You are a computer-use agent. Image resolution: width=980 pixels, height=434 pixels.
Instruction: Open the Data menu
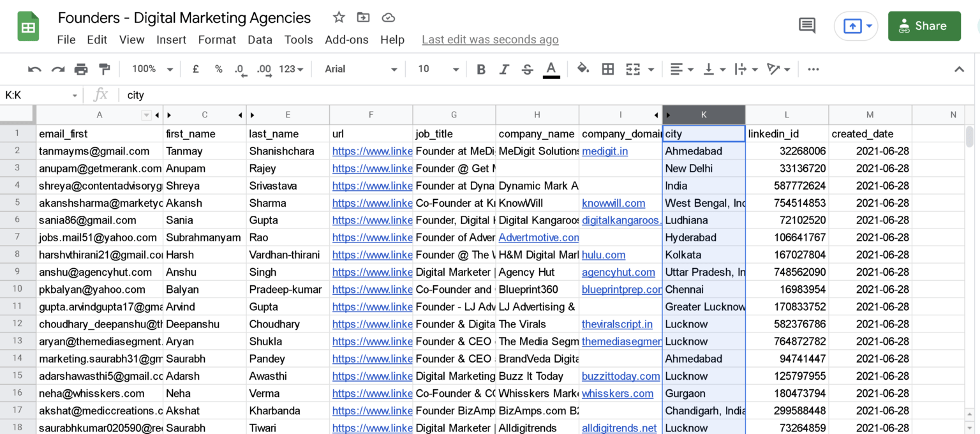[260, 40]
